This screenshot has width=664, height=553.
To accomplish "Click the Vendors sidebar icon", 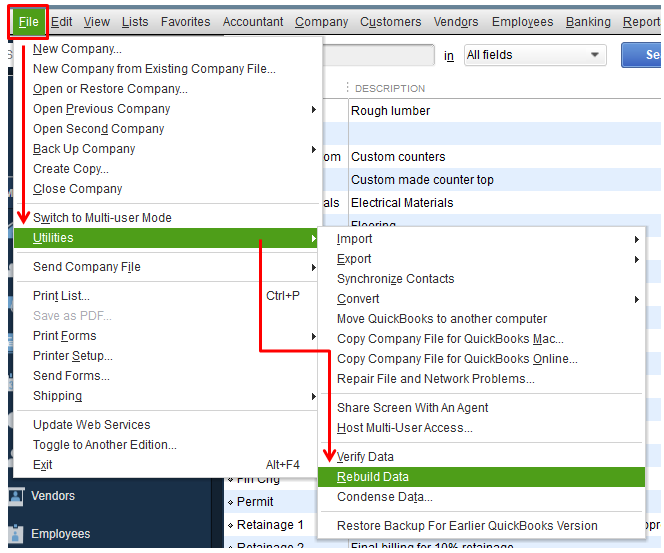I will point(16,496).
